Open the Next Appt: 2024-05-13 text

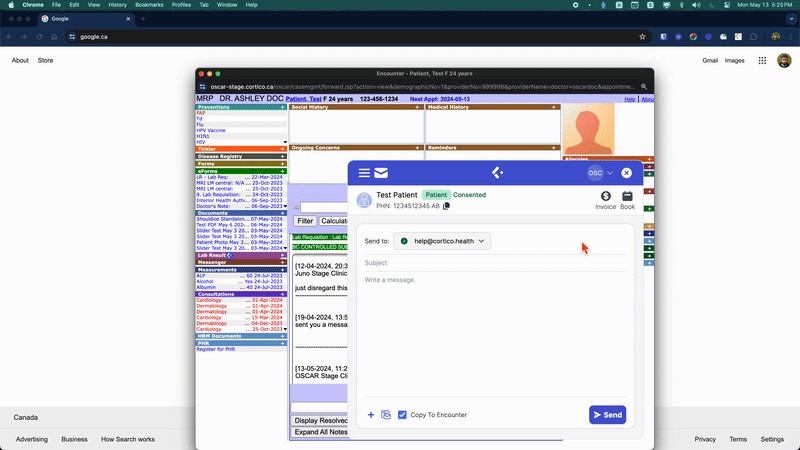point(440,99)
